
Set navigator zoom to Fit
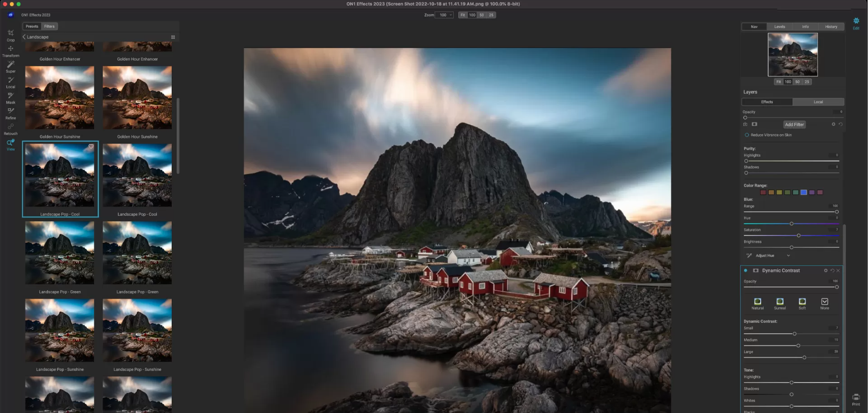778,82
